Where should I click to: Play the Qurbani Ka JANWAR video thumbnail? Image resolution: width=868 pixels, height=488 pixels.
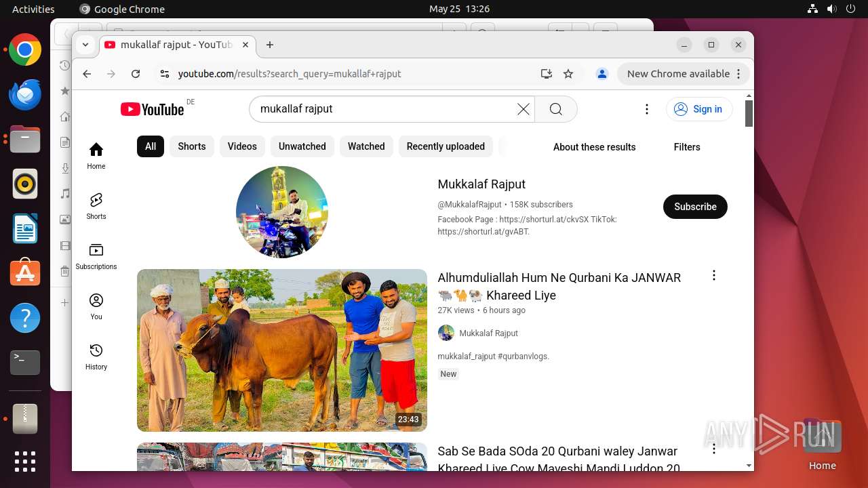click(282, 350)
